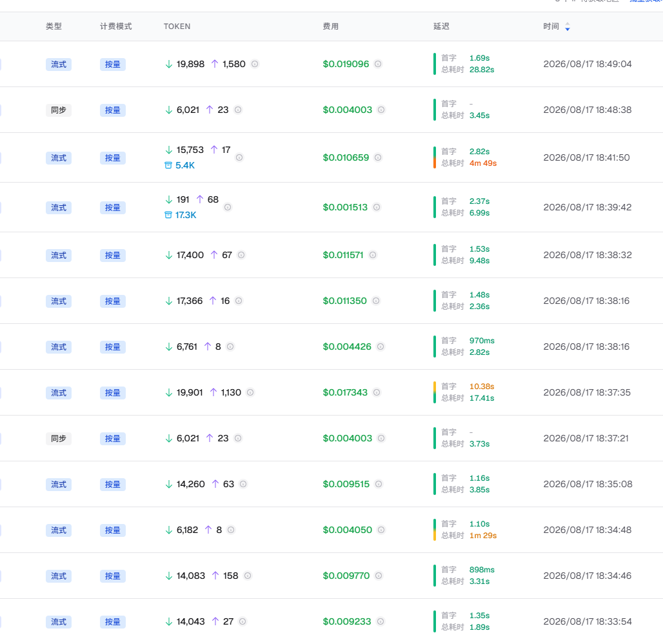Show cost details icon beside $0.010659
Screen dimensions: 663x644
(378, 157)
